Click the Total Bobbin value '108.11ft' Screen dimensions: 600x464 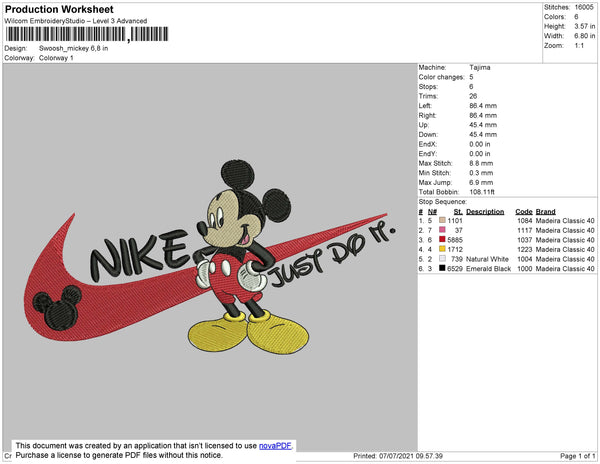point(482,192)
